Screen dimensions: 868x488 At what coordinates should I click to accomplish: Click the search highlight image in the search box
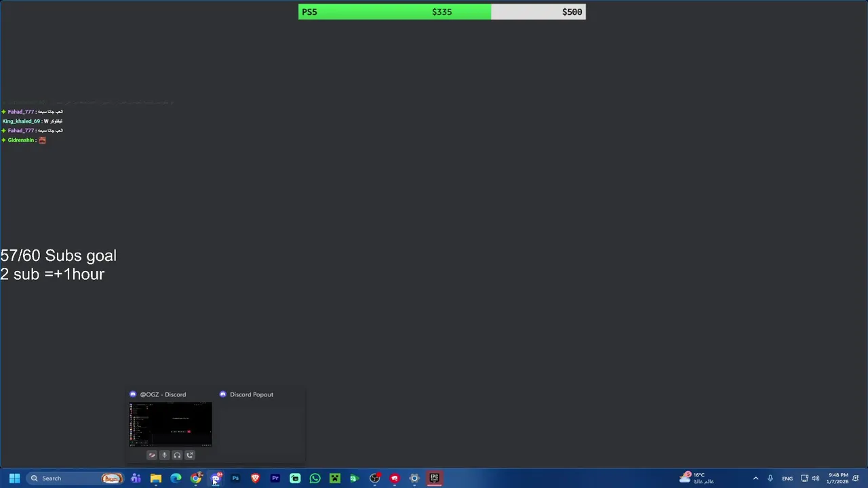click(x=112, y=479)
